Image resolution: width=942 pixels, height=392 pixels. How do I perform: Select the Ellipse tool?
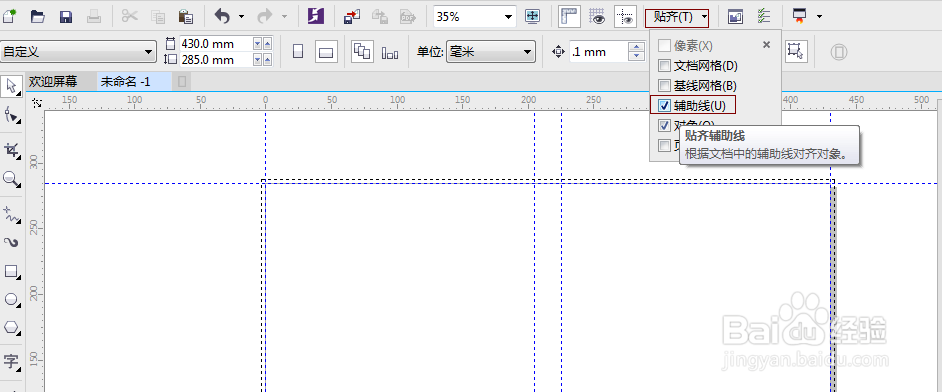click(11, 300)
